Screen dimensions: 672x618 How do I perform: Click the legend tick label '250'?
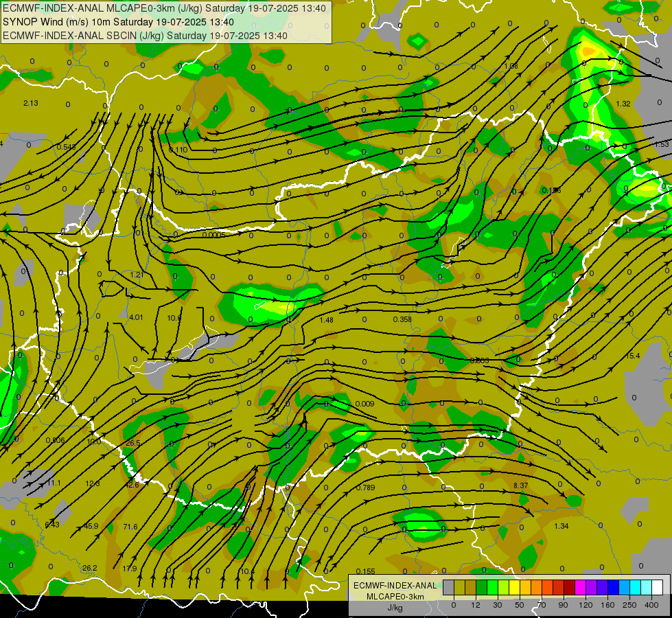pyautogui.click(x=629, y=605)
